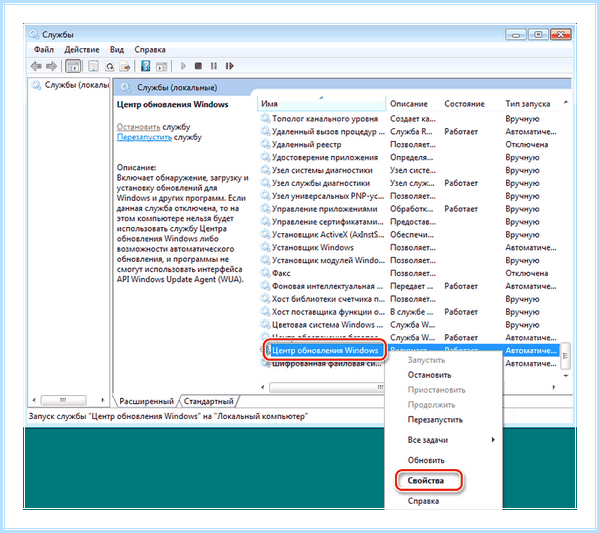Maximize the Службы window

tap(538, 35)
